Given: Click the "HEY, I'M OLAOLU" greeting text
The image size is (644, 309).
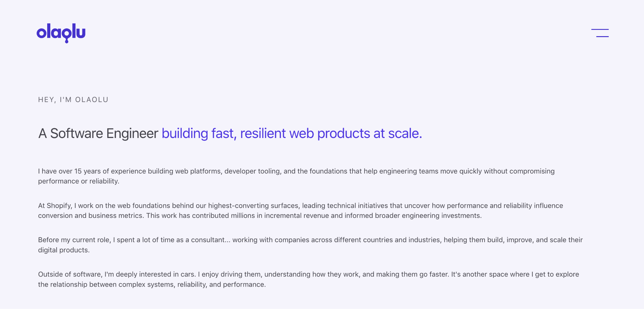Looking at the screenshot, I should point(73,100).
